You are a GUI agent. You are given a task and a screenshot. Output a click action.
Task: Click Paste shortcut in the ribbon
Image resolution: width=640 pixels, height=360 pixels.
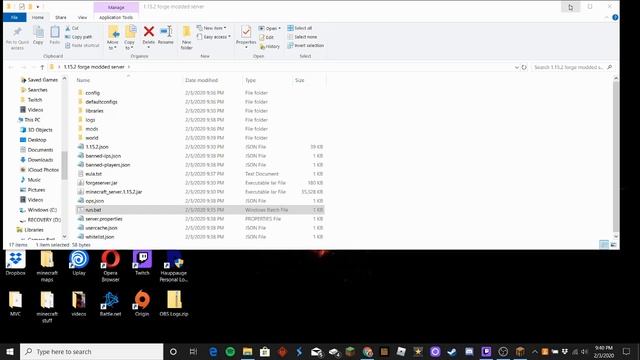[82, 45]
